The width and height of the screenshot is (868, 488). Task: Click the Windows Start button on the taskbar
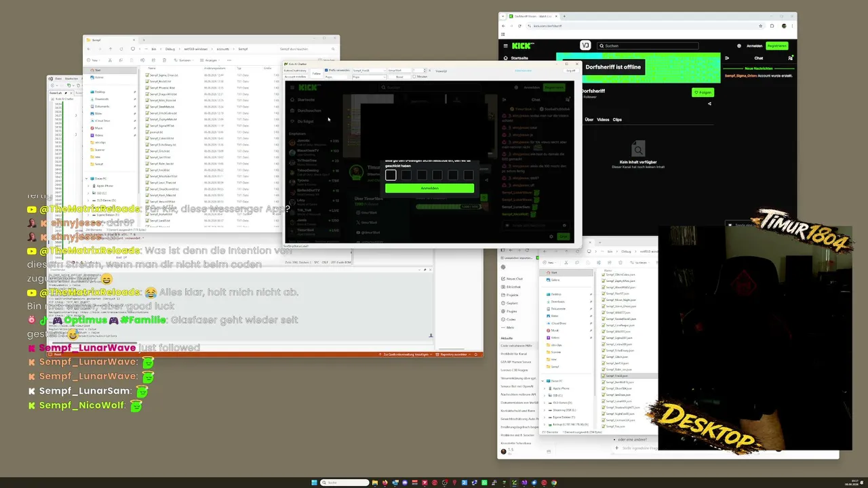pos(314,483)
